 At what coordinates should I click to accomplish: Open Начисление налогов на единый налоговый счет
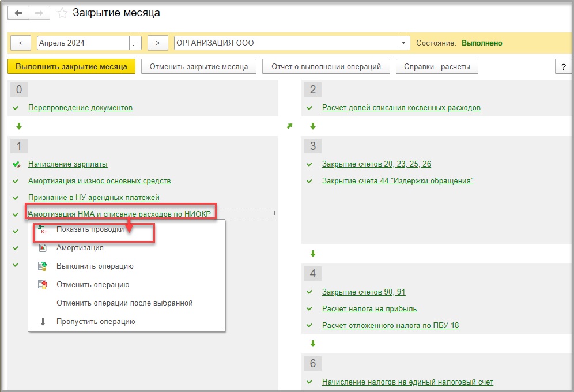[x=407, y=382]
